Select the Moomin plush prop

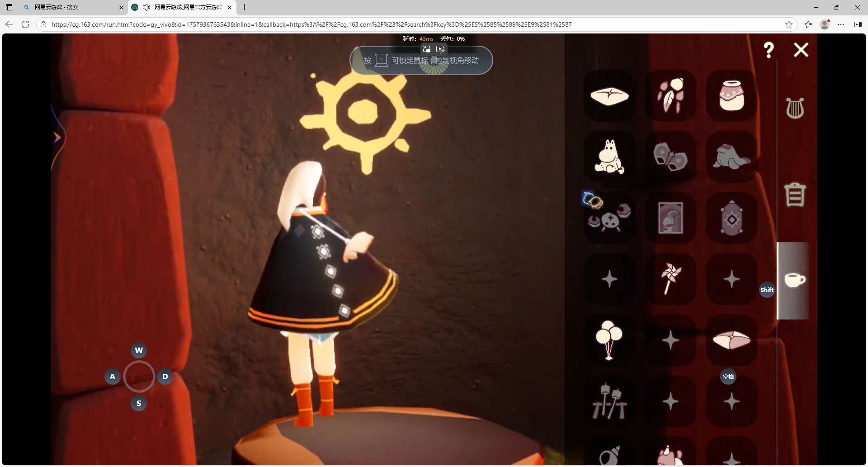click(609, 157)
